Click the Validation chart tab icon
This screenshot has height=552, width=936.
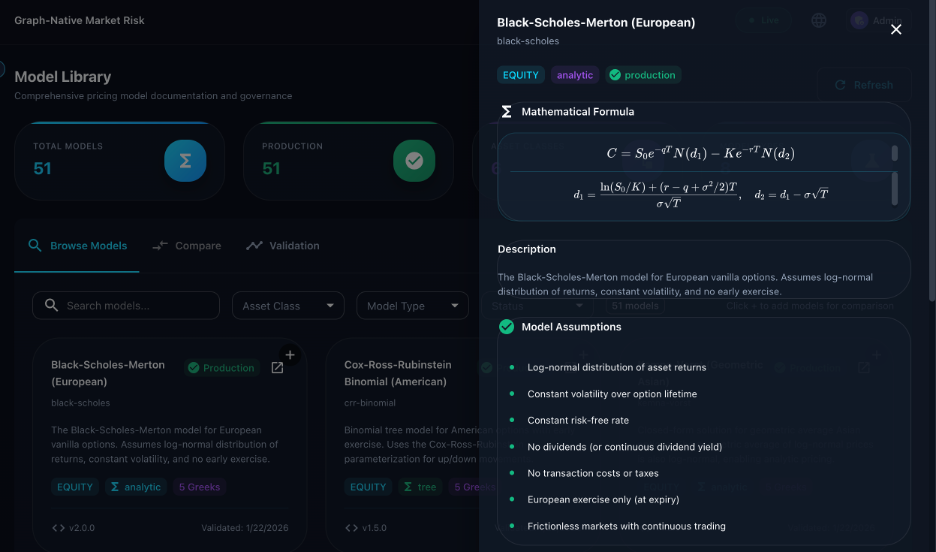pos(254,245)
